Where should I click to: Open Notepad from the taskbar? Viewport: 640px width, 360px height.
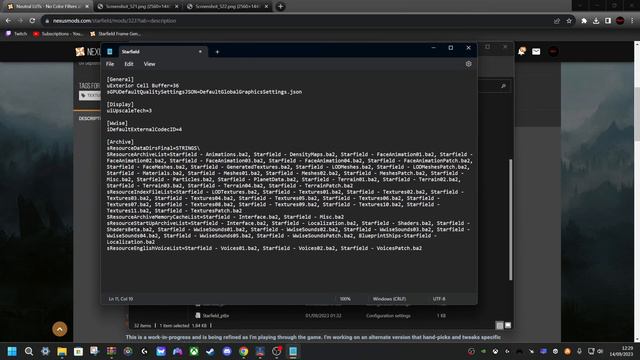[x=293, y=351]
